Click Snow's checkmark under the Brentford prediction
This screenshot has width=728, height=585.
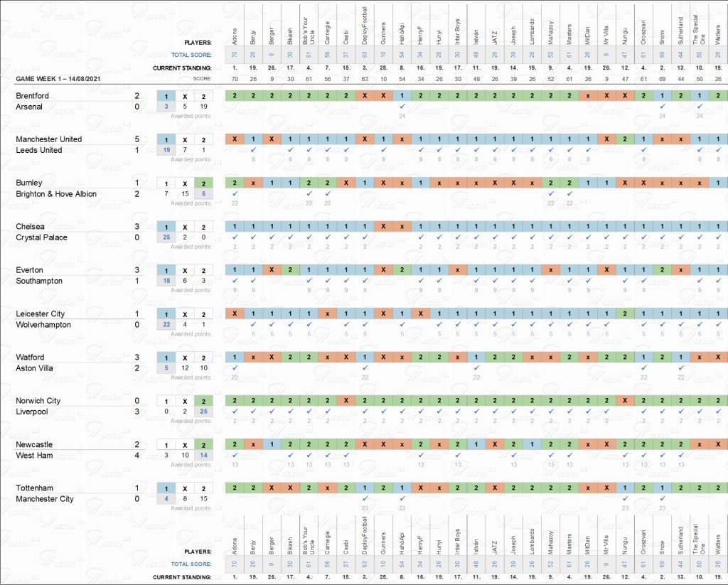(x=662, y=106)
